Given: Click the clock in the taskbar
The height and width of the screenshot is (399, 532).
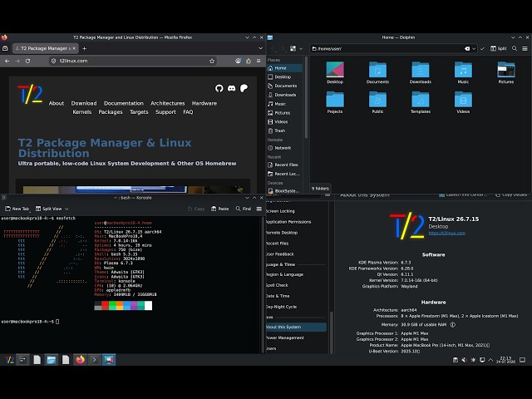Looking at the screenshot, I should pos(505,360).
